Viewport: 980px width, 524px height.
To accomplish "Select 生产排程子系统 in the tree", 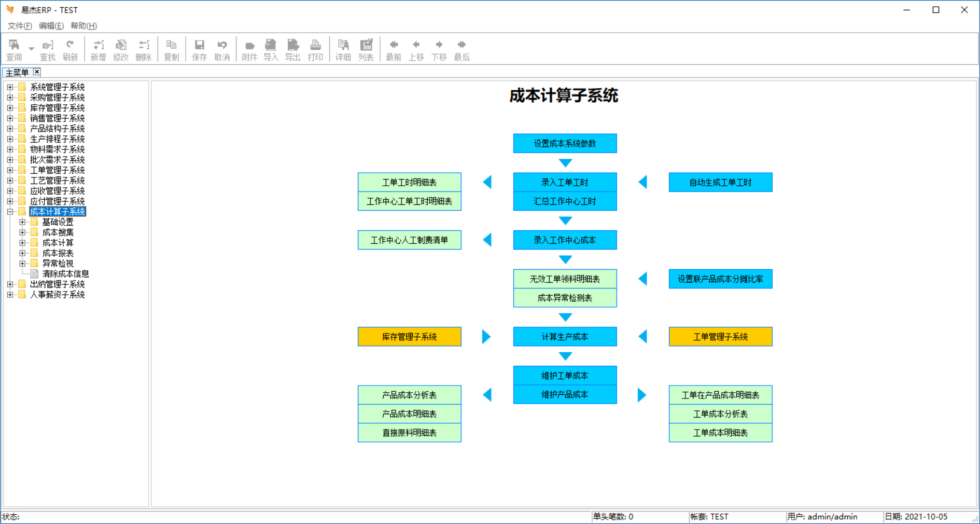I will [57, 139].
